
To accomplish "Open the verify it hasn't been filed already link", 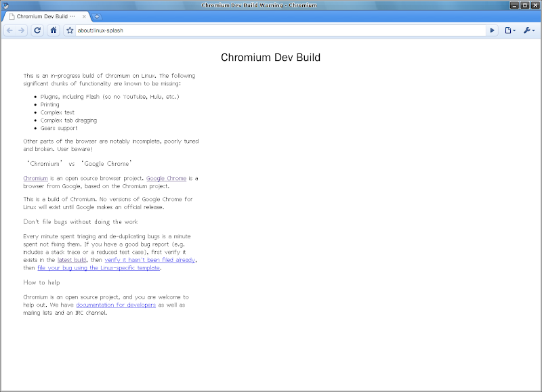I will click(150, 260).
